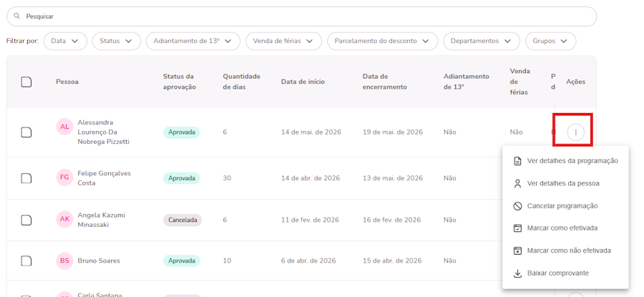
Task: Click the prohibition icon beside Cancelar programação
Action: tap(517, 206)
